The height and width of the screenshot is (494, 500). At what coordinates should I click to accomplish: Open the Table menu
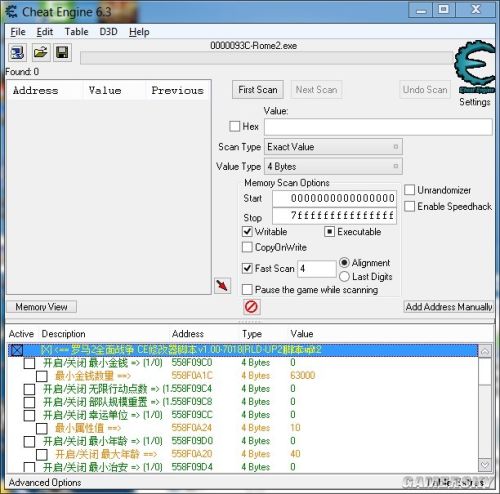(x=77, y=32)
